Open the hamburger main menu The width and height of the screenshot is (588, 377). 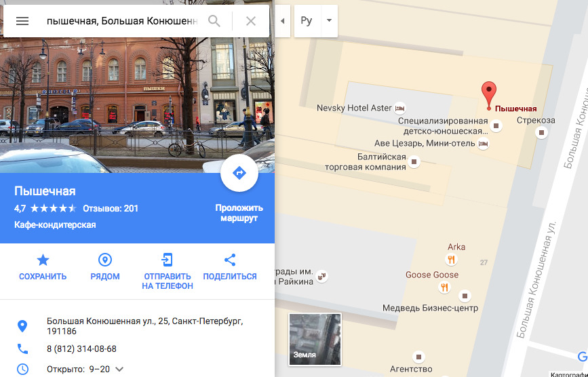click(22, 21)
